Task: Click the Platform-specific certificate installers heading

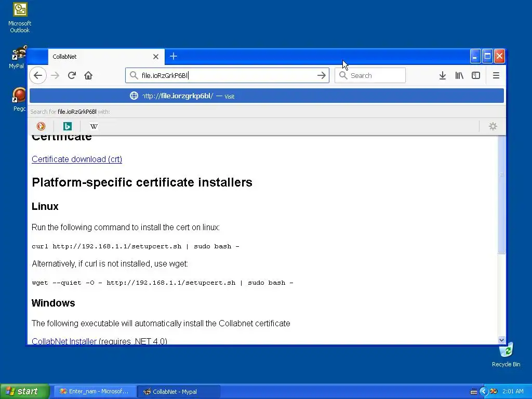Action: 142,182
